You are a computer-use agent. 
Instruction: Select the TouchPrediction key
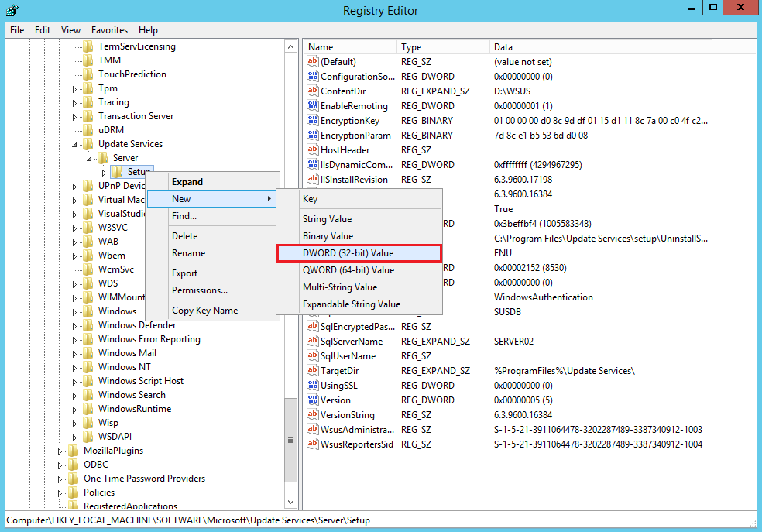(x=132, y=74)
